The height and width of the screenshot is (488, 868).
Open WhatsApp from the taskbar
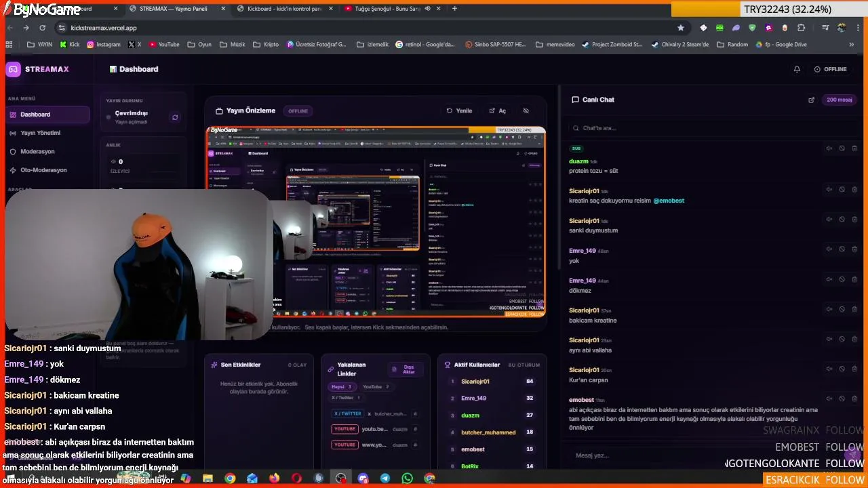(407, 478)
